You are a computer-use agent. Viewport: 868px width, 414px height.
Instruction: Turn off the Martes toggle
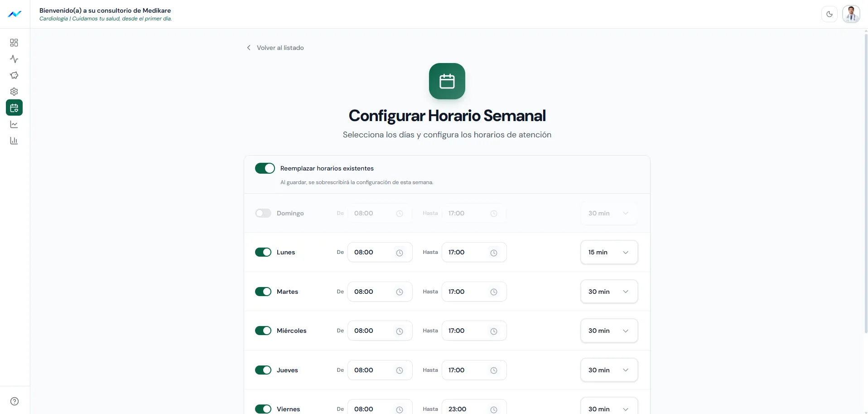coord(263,292)
